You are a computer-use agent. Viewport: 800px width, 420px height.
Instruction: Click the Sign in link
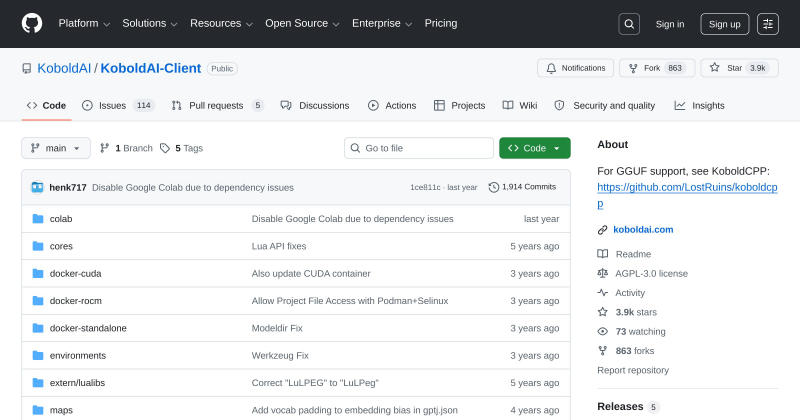pyautogui.click(x=670, y=24)
